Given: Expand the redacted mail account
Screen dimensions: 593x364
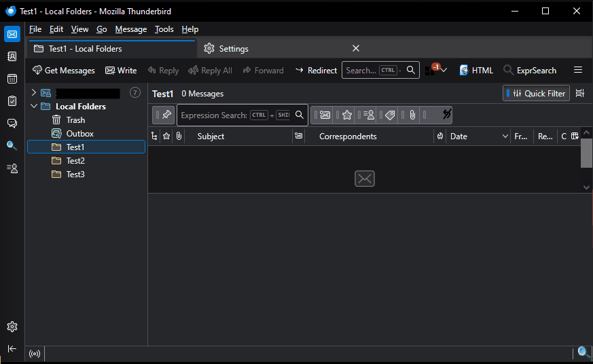Looking at the screenshot, I should [34, 92].
